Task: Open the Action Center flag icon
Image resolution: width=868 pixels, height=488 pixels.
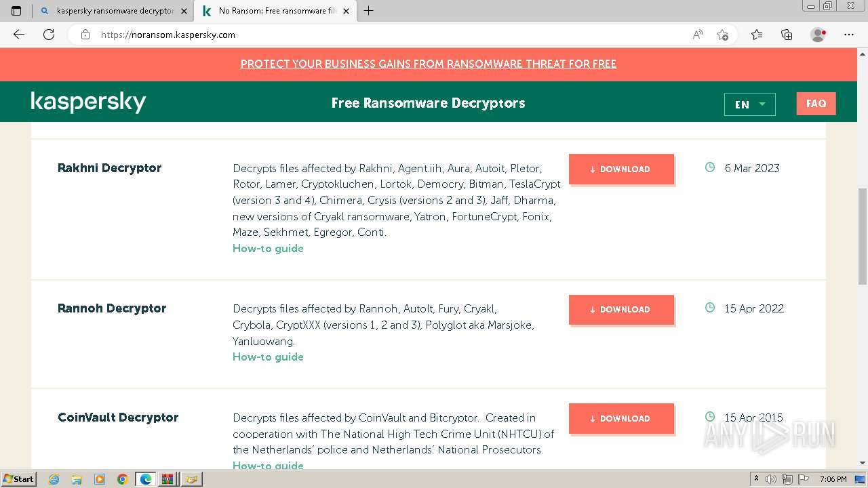Action: 804,479
